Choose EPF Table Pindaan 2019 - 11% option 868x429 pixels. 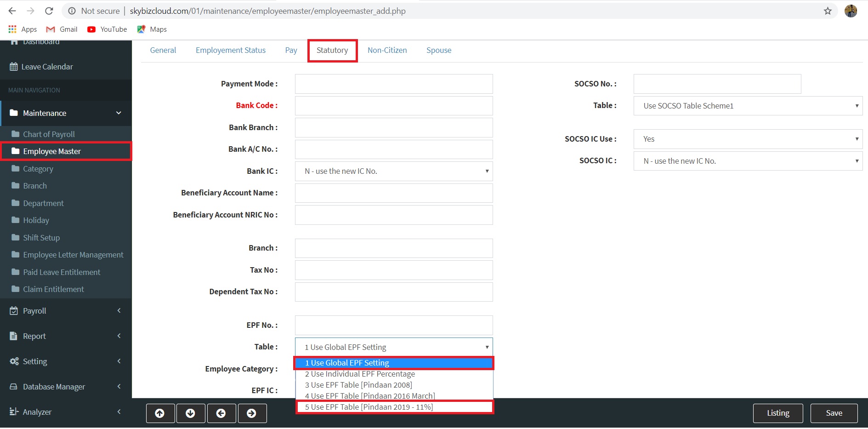(x=369, y=407)
